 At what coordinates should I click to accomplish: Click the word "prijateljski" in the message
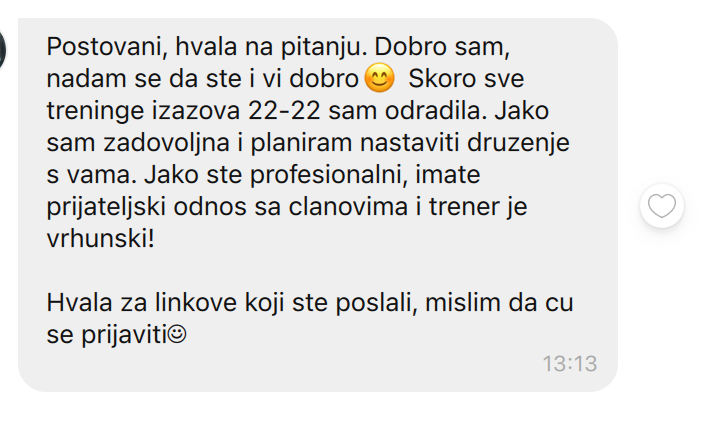coord(106,208)
